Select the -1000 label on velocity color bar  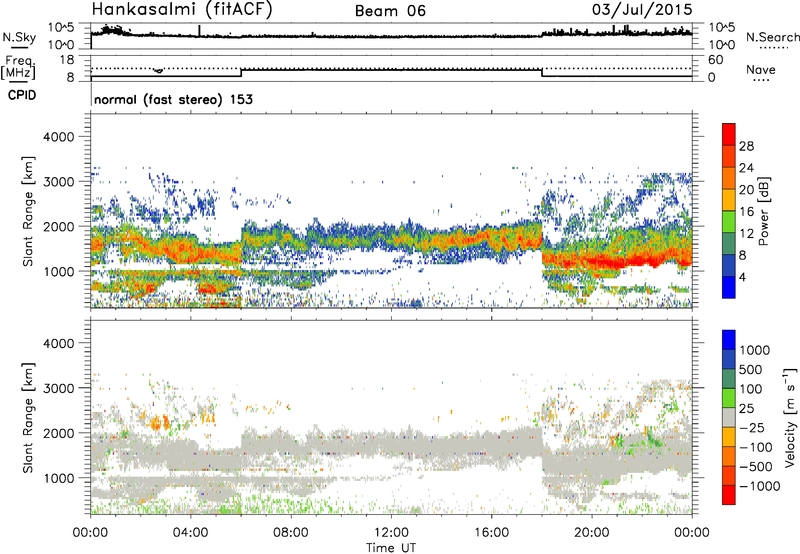(759, 486)
